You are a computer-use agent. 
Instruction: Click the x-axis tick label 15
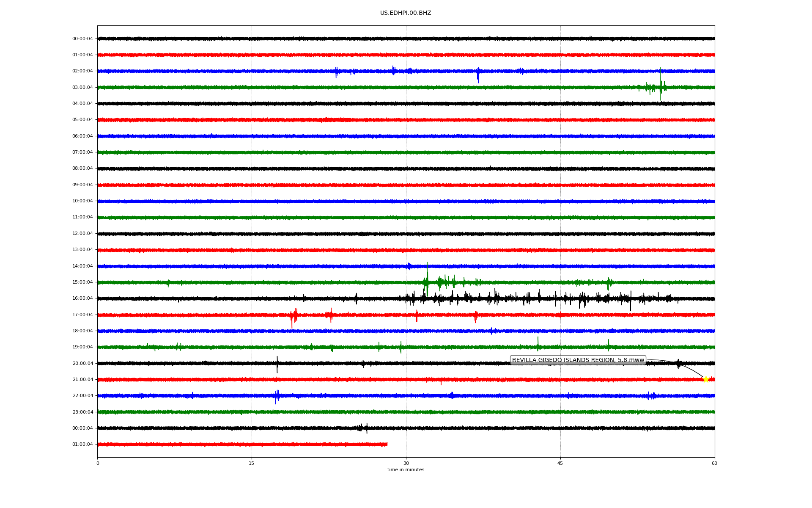252,463
